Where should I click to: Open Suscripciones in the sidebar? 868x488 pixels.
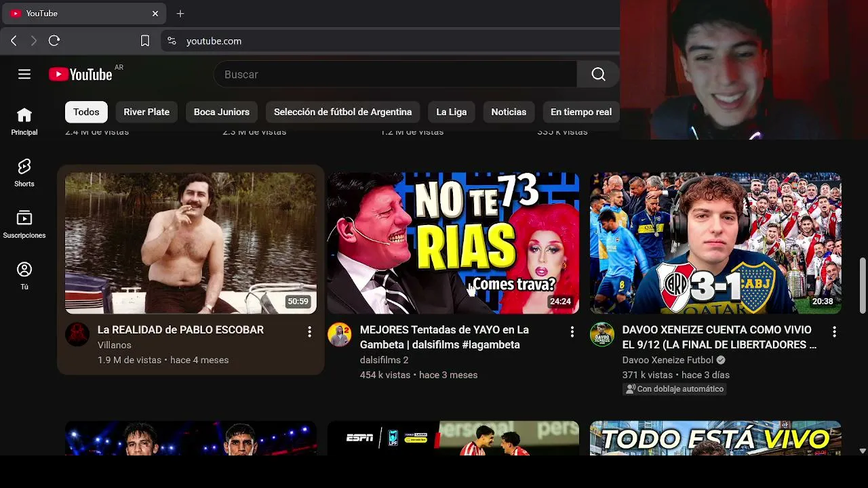click(24, 225)
